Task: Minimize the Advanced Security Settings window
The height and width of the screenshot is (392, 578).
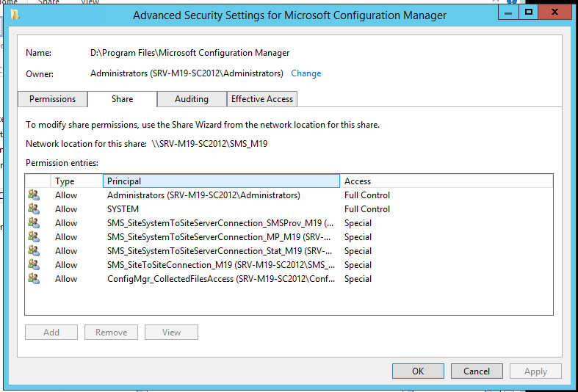Action: pyautogui.click(x=508, y=12)
